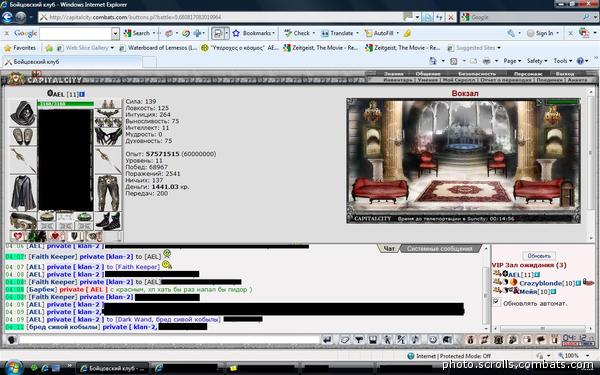Select the armored pants equipment slot
The image size is (600, 375).
[108, 193]
